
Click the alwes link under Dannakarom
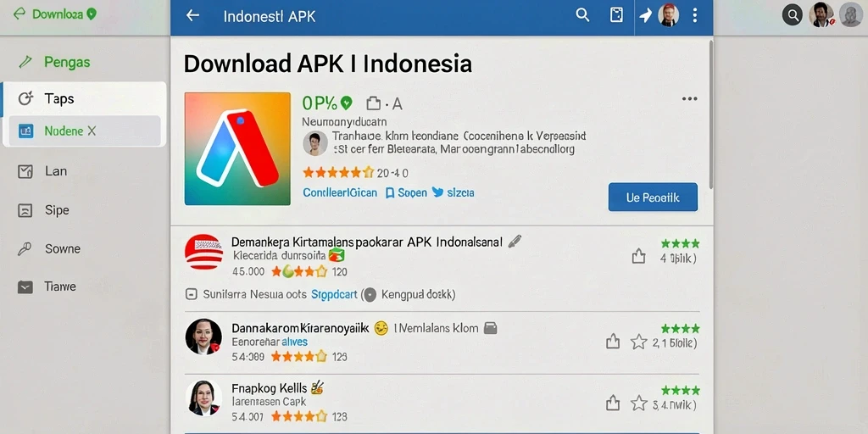pos(294,342)
